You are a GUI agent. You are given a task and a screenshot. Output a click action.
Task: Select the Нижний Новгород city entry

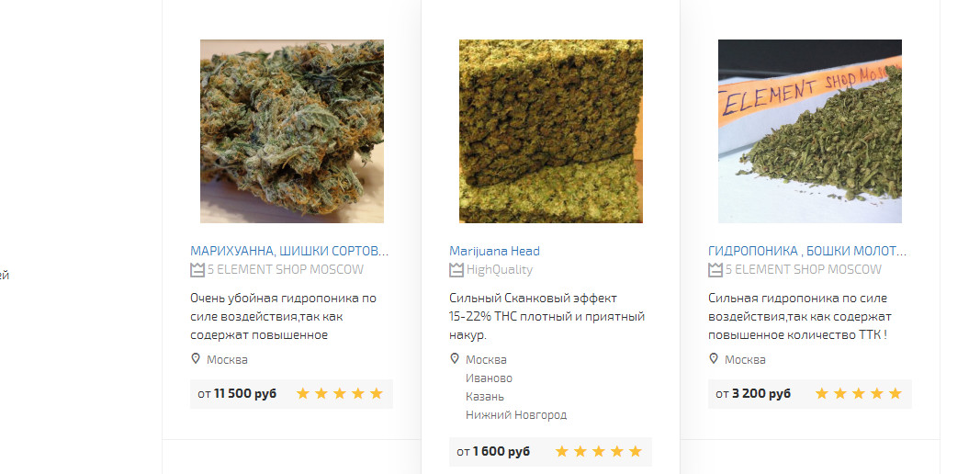(516, 414)
